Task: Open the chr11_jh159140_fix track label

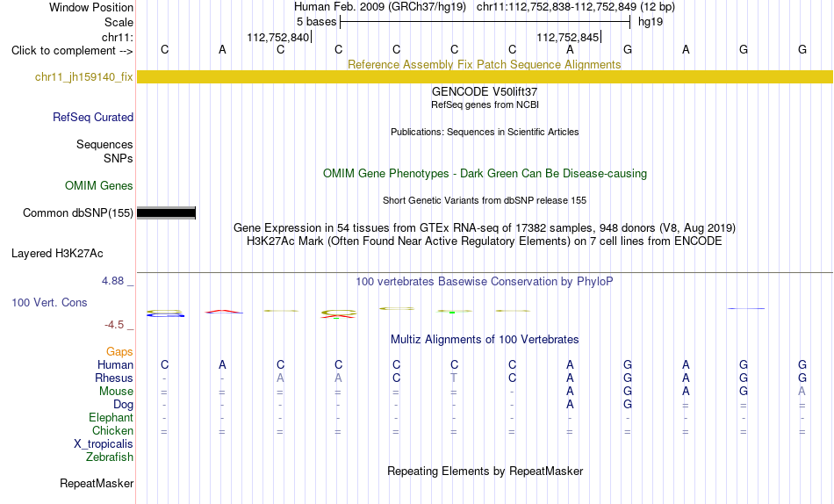Action: 83,76
